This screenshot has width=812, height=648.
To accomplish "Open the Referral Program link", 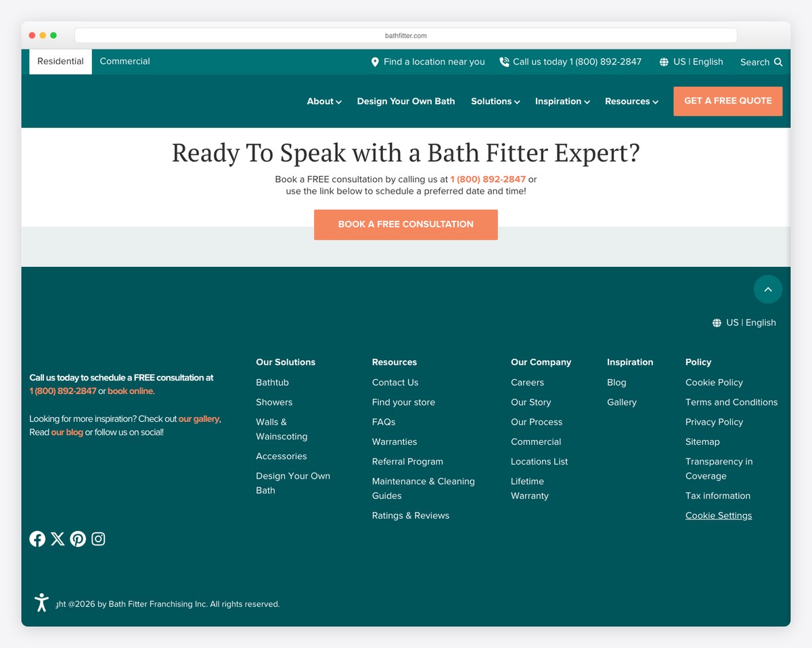I will (407, 462).
